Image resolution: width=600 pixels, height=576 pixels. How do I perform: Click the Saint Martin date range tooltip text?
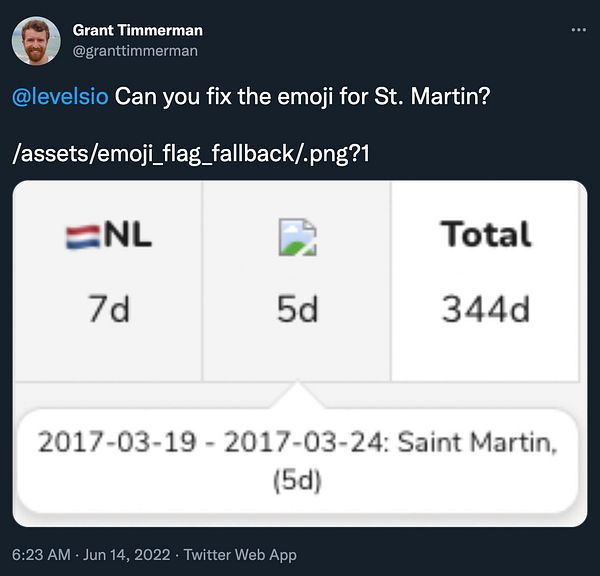pyautogui.click(x=297, y=440)
